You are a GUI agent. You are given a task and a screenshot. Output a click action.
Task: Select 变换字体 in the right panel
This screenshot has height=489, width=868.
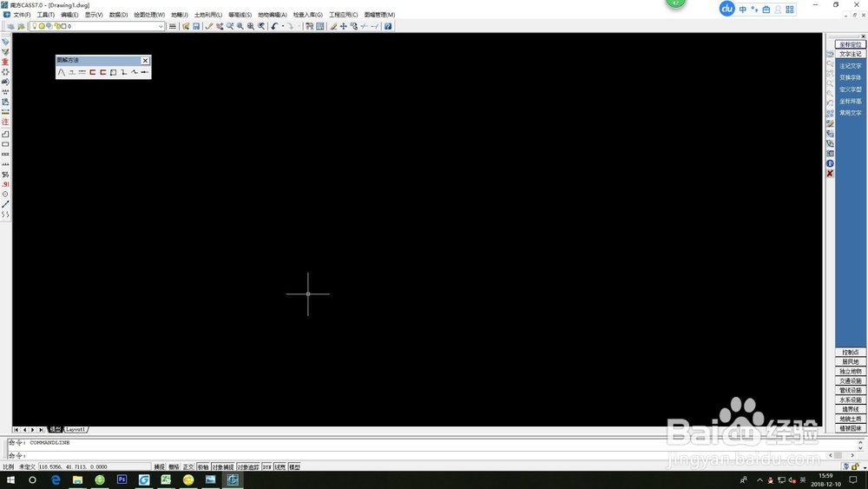click(851, 77)
